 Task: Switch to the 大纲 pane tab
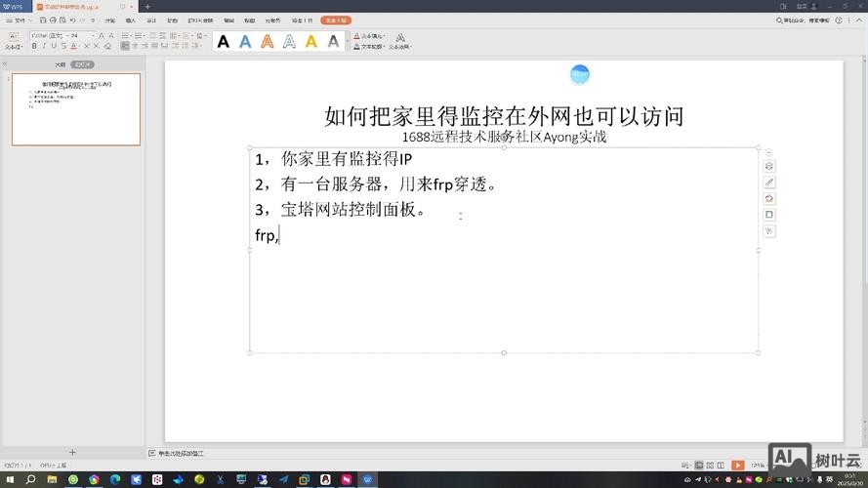point(60,64)
